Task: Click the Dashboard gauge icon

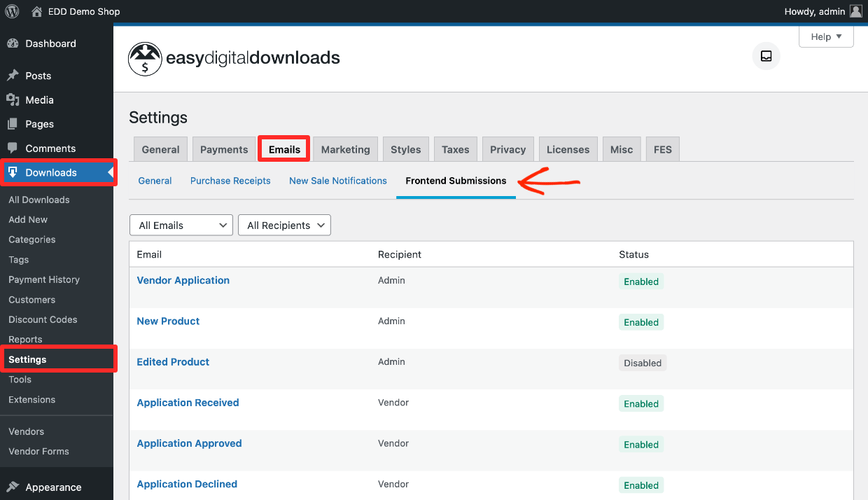Action: (13, 43)
